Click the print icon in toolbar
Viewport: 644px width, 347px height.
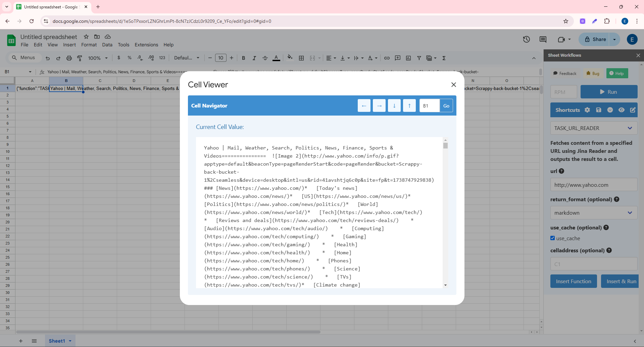click(69, 58)
